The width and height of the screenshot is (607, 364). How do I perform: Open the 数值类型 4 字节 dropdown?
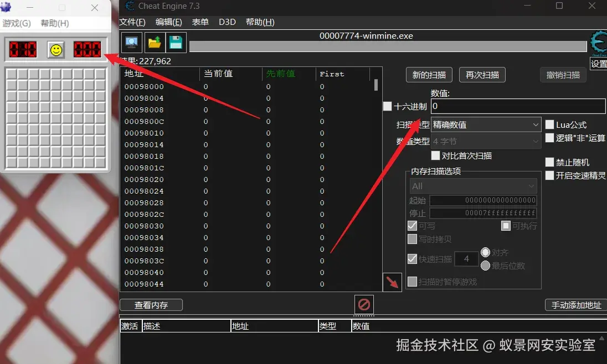click(486, 141)
